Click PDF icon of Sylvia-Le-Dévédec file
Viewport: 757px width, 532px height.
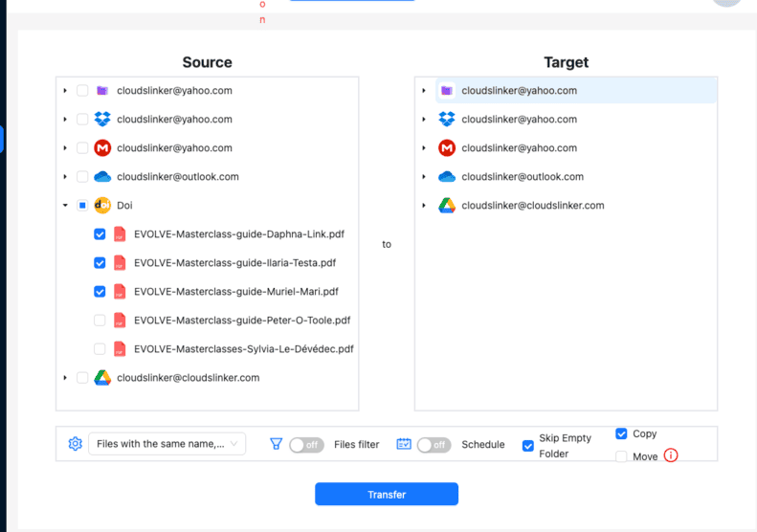120,348
